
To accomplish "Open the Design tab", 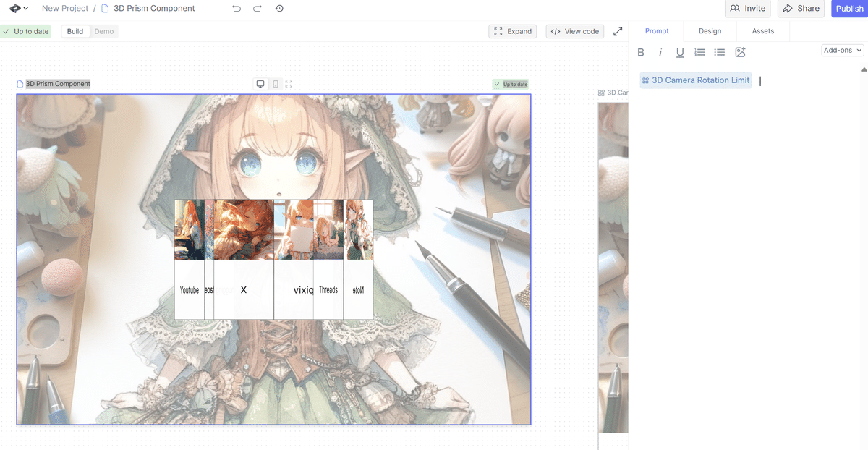I will [710, 31].
